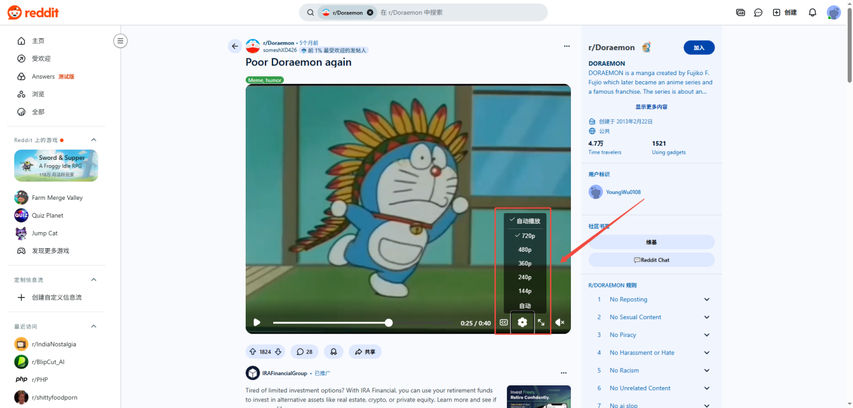Open the Sword & Supper game card
The image size is (853, 408).
(56, 165)
